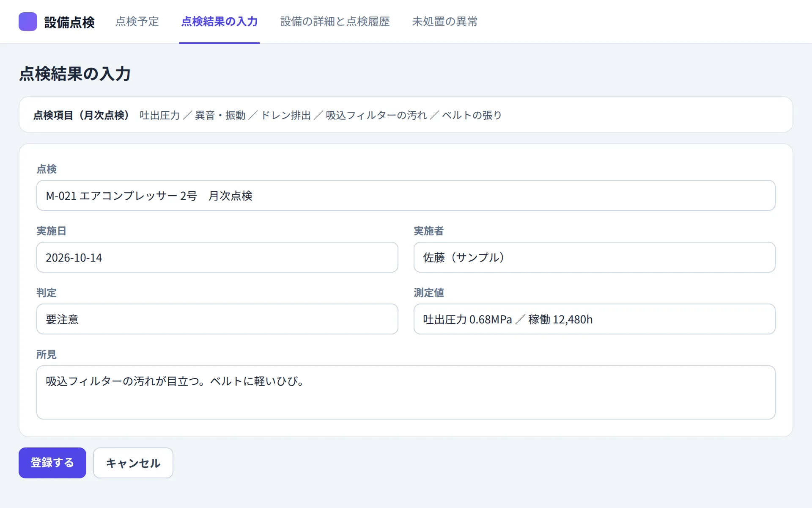Focus the 所見 text area
The width and height of the screenshot is (812, 508).
coord(406,392)
